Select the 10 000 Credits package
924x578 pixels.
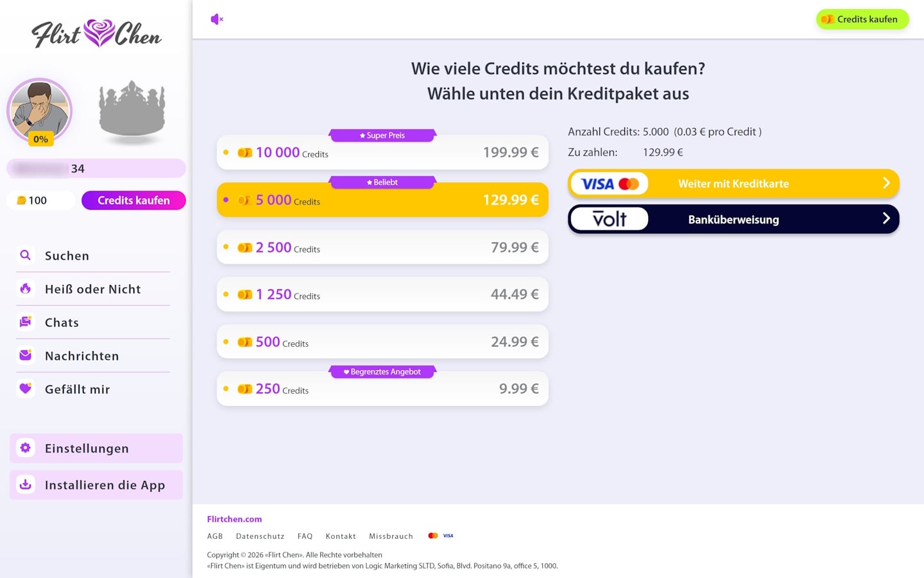382,152
